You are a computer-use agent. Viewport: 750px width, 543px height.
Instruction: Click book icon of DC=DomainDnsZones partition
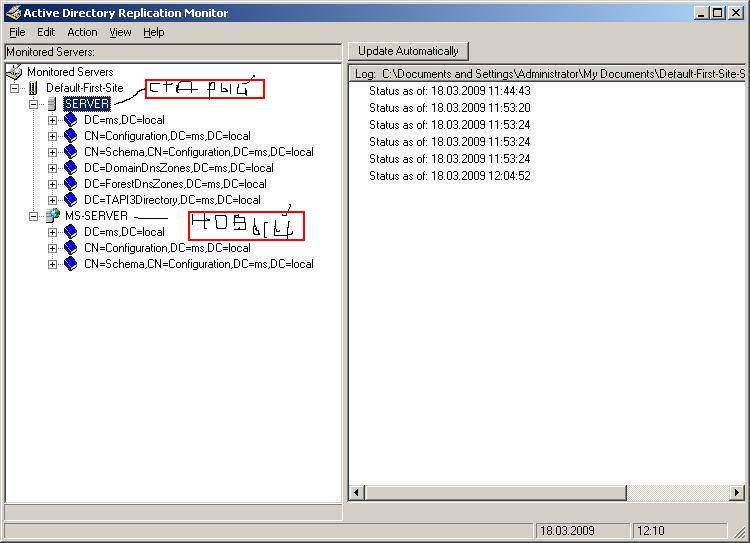click(x=71, y=168)
